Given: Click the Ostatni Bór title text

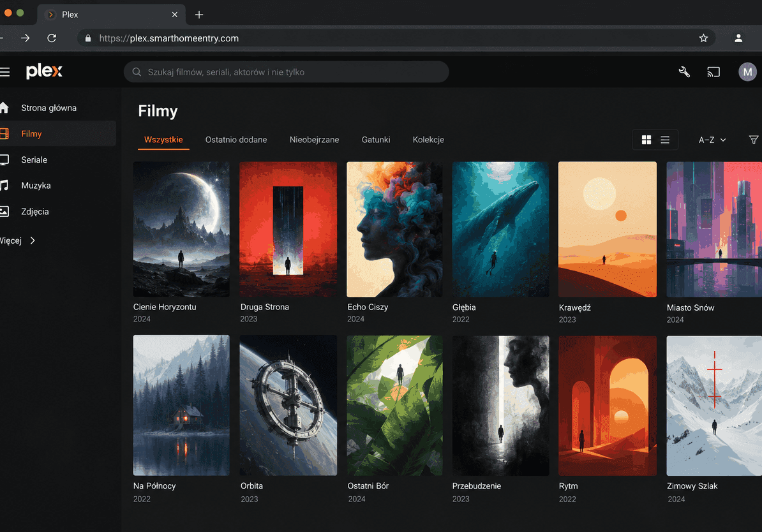Looking at the screenshot, I should coord(368,486).
